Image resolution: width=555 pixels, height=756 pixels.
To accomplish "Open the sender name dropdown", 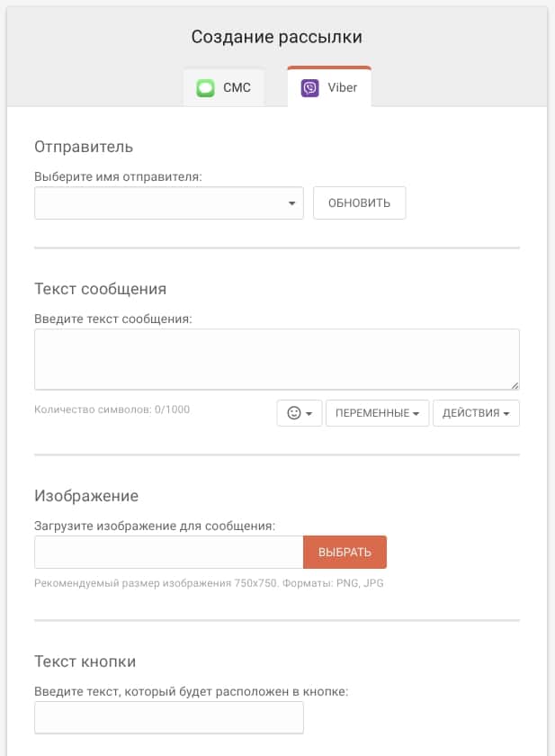I will click(x=168, y=203).
